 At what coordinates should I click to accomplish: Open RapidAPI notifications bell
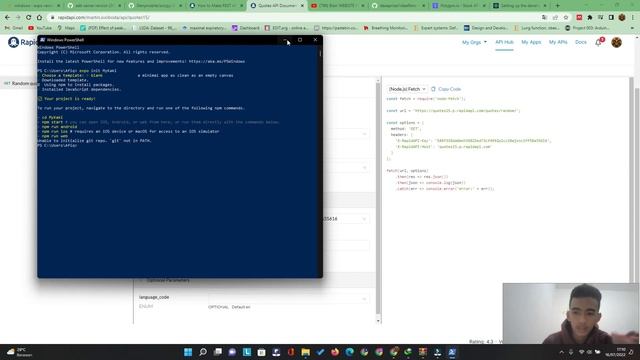(598, 42)
